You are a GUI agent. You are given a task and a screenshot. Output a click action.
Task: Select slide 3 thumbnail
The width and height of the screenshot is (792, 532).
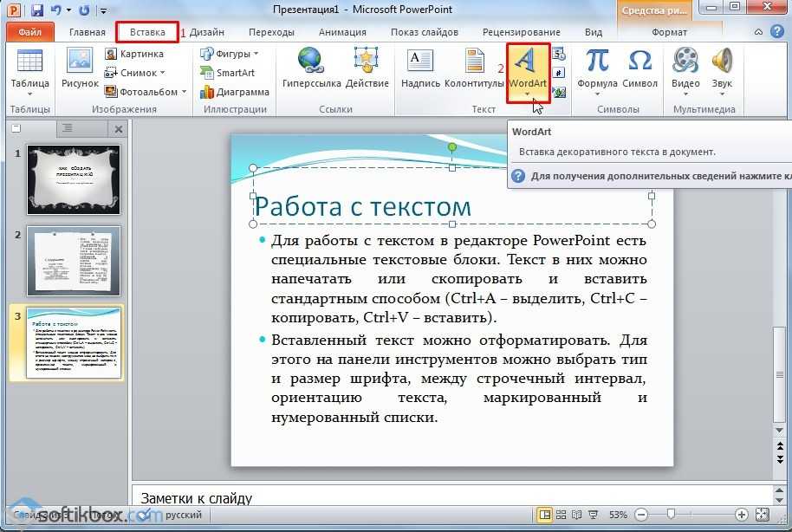pos(74,342)
